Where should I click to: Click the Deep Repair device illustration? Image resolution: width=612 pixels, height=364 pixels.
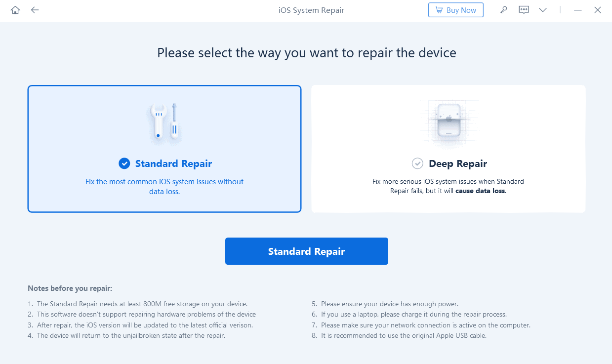[449, 122]
